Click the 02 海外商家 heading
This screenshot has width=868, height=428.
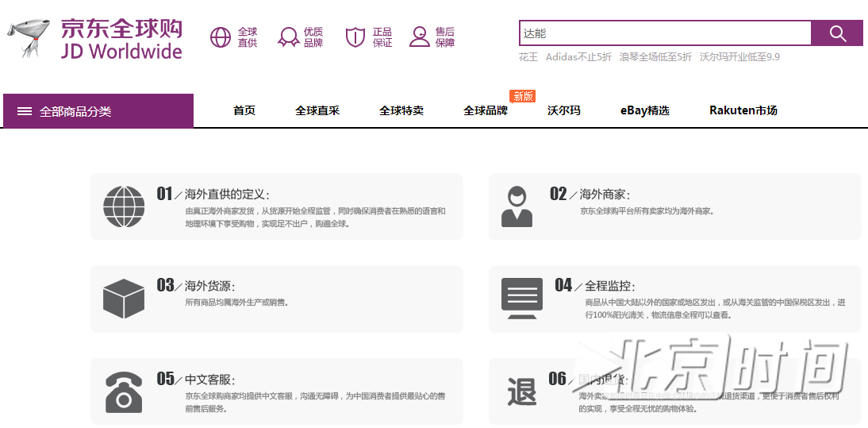590,194
